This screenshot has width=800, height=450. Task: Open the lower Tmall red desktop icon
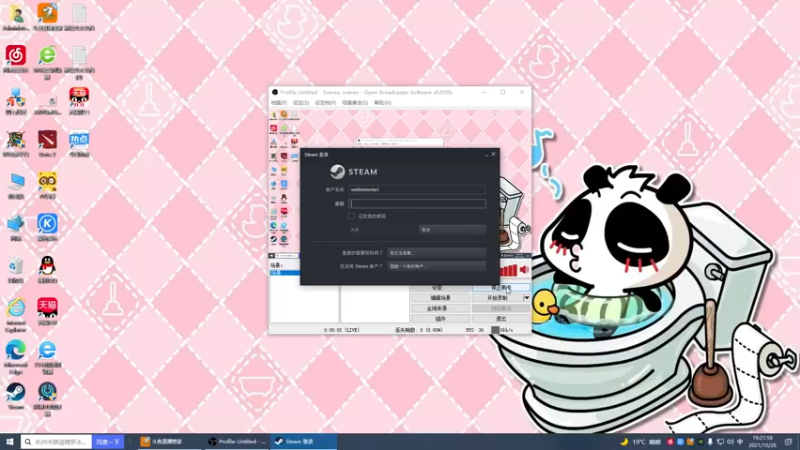tap(47, 308)
